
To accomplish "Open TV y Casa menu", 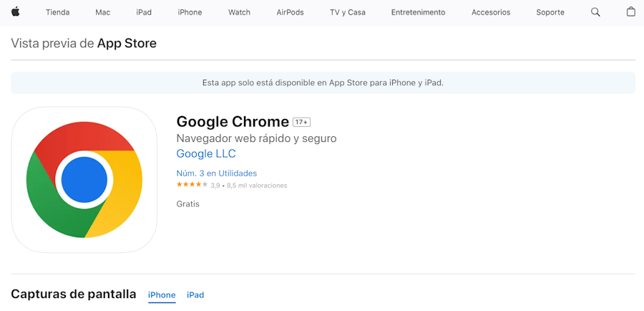I will [x=348, y=12].
